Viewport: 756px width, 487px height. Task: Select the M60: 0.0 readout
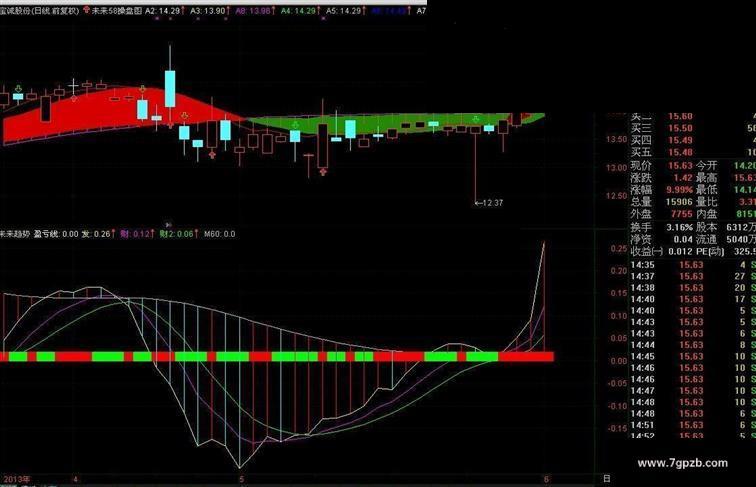[x=220, y=234]
